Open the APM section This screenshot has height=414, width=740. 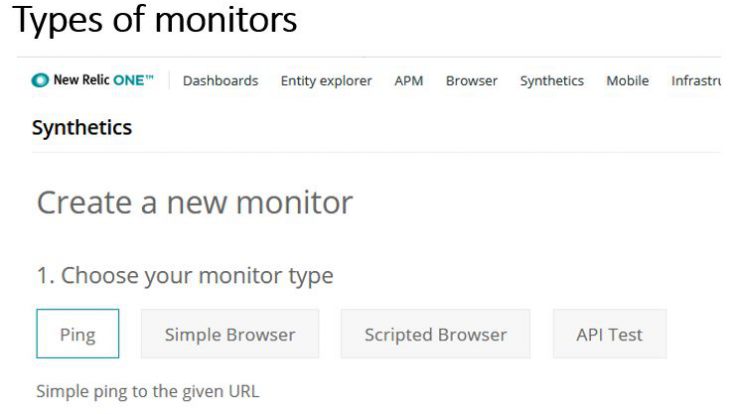point(409,81)
